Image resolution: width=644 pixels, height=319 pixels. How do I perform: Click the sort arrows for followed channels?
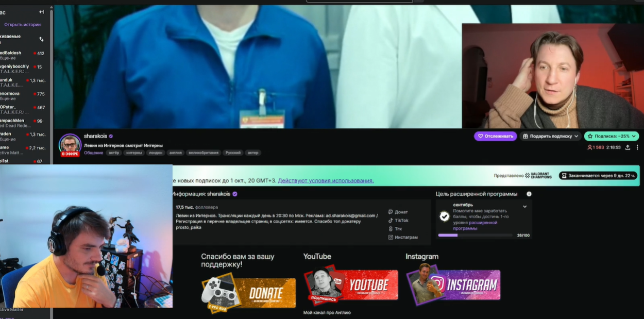42,39
